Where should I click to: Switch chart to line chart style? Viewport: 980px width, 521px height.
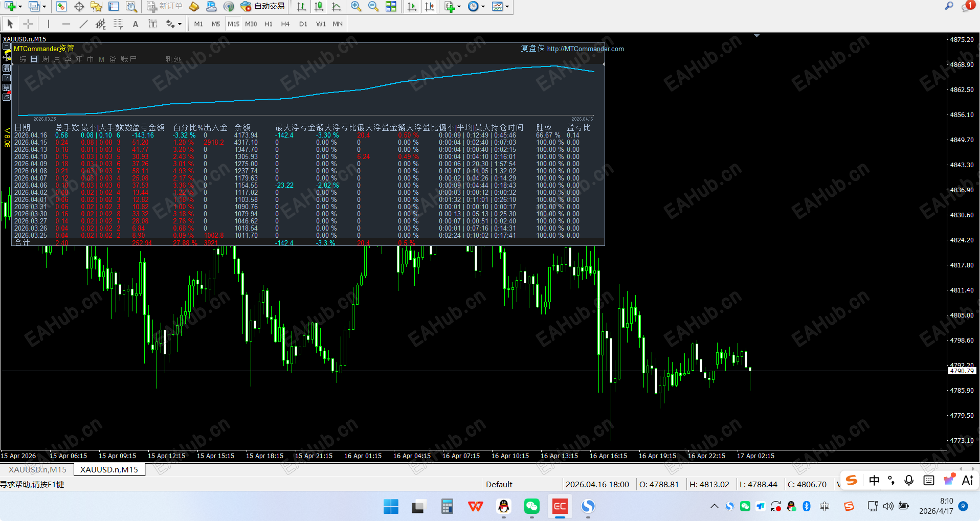[x=336, y=6]
